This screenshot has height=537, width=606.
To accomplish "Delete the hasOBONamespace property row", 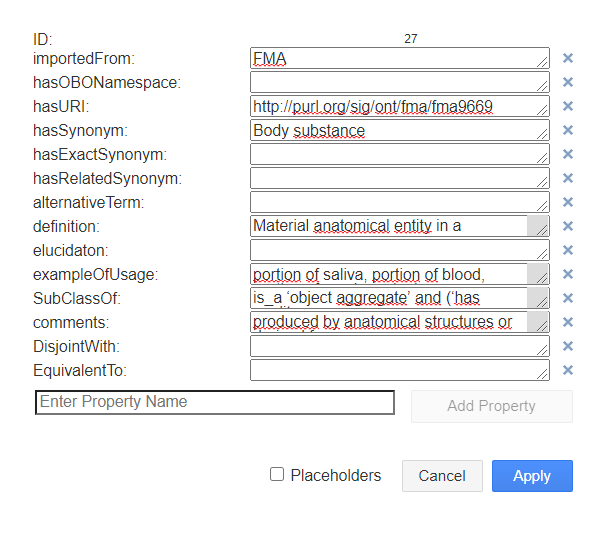I will tap(568, 82).
